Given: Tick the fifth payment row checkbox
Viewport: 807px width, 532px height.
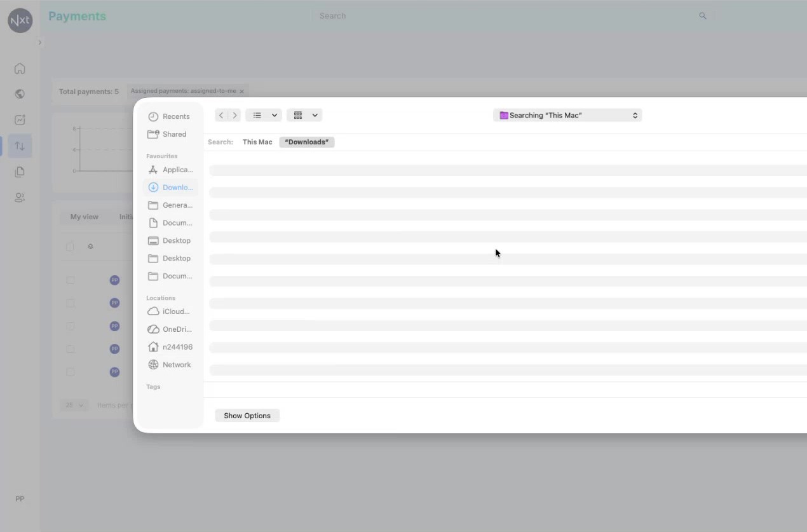Looking at the screenshot, I should [x=71, y=372].
